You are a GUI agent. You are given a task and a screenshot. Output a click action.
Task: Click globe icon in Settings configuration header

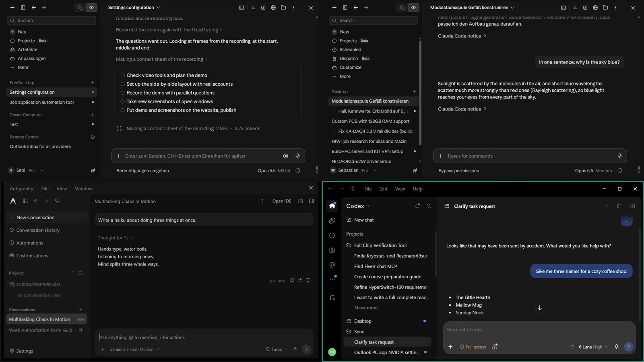click(x=273, y=8)
